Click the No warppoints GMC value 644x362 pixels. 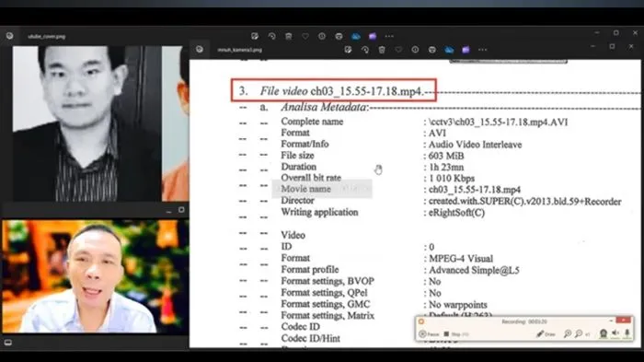tap(458, 305)
